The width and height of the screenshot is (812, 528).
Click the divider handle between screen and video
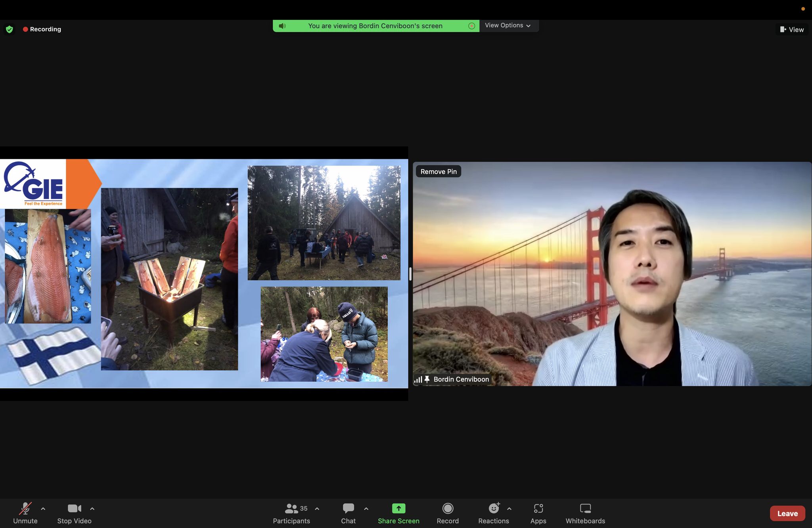410,274
